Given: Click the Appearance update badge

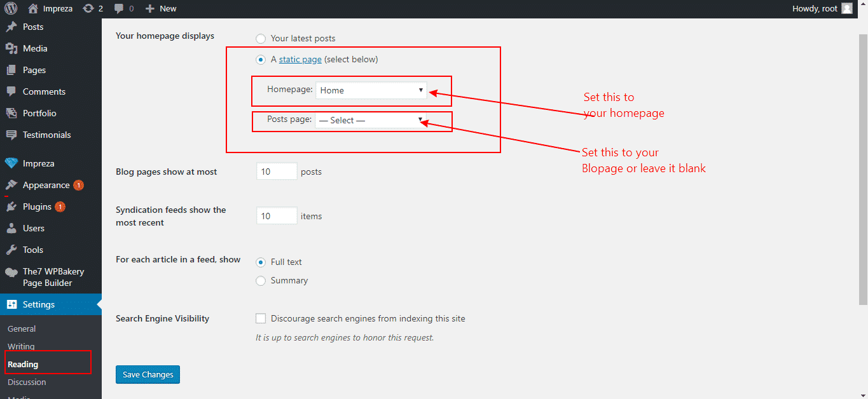Looking at the screenshot, I should click(x=78, y=186).
